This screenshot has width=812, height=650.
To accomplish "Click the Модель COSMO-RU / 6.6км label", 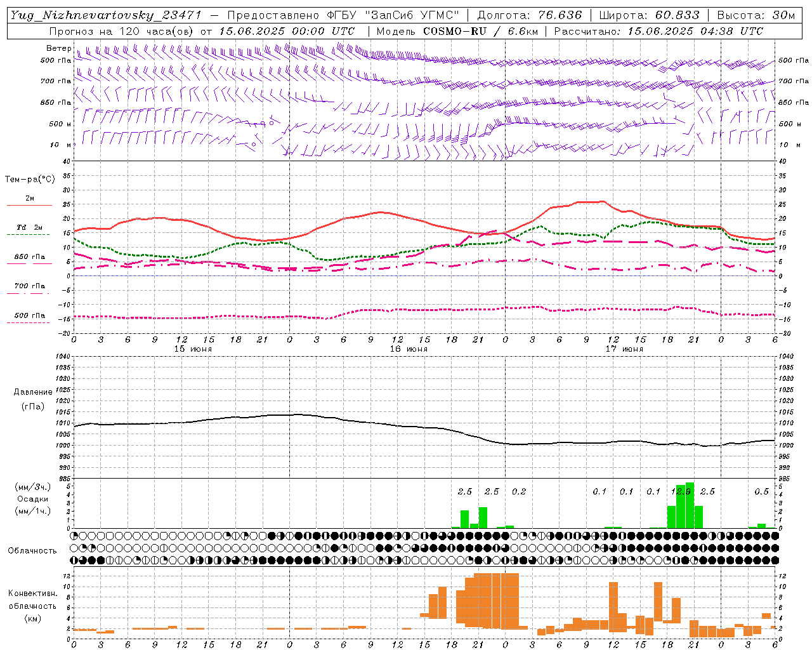I will [457, 31].
